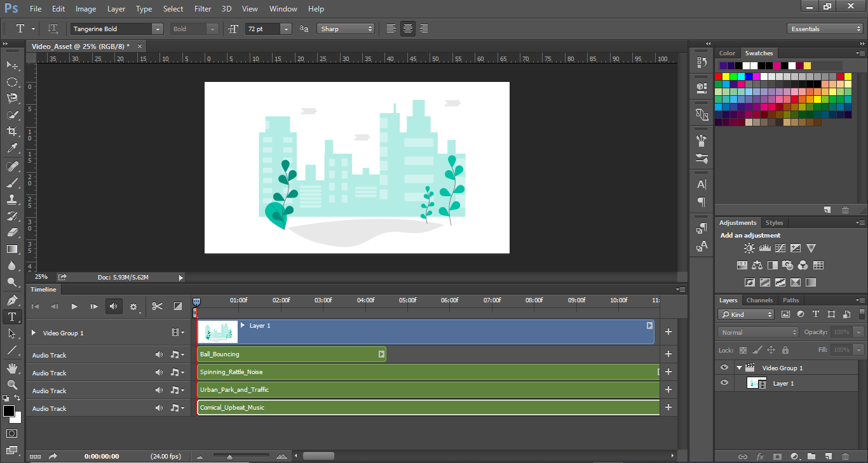This screenshot has height=463, width=868.
Task: Hide the Video Group 1 layer group
Action: tap(724, 368)
